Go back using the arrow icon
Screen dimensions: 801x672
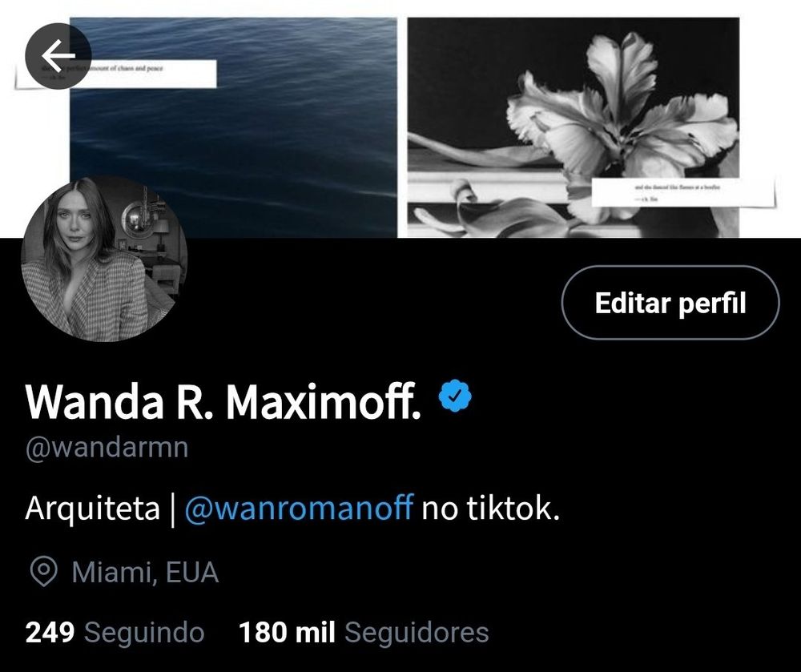point(58,55)
